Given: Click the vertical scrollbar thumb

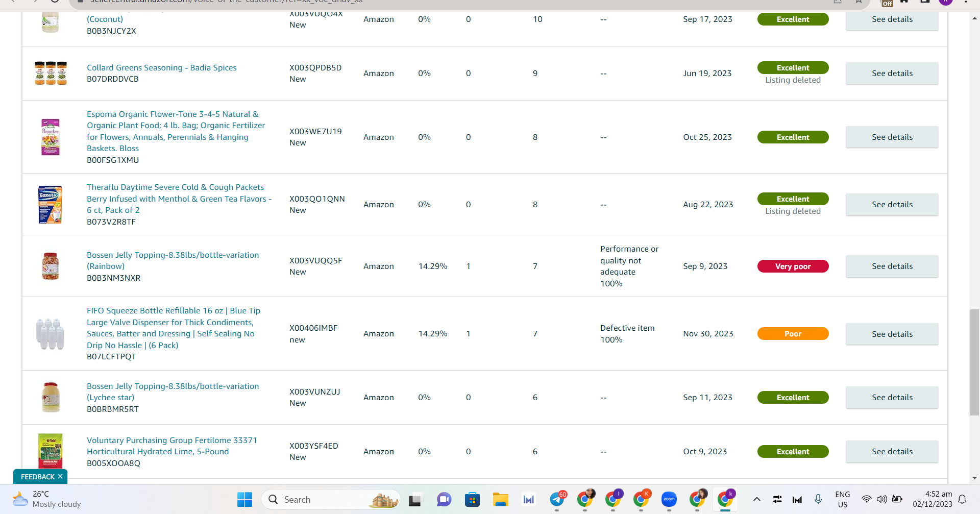Looking at the screenshot, I should pos(974,362).
